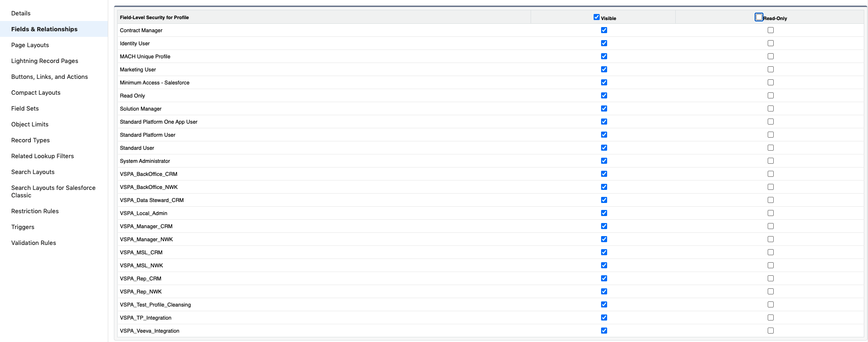The image size is (868, 342).
Task: Toggle the Read-Only header checkbox for all profiles
Action: pyautogui.click(x=759, y=17)
